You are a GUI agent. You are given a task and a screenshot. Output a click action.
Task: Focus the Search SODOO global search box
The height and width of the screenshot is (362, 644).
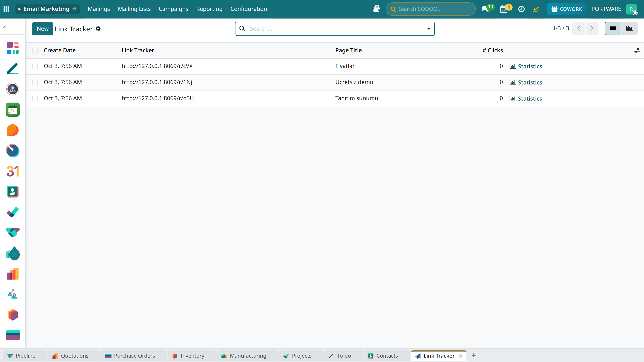tap(430, 9)
